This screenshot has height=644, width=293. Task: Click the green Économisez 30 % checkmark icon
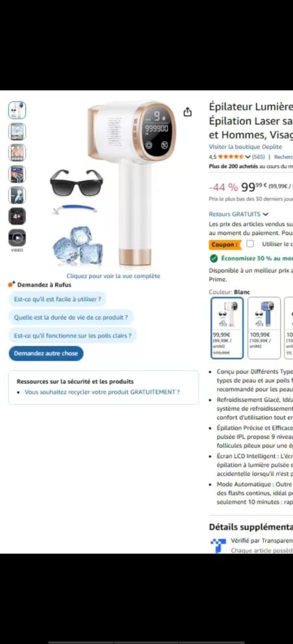tap(214, 258)
